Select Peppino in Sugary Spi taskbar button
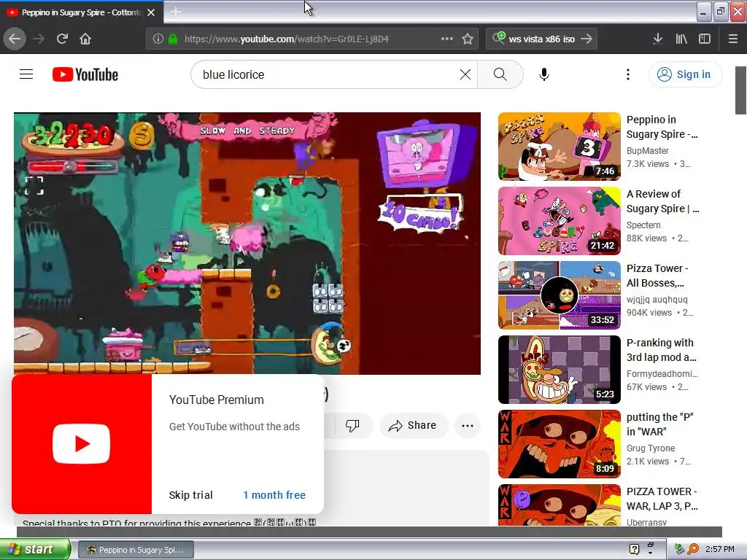This screenshot has height=560, width=747. tap(136, 550)
